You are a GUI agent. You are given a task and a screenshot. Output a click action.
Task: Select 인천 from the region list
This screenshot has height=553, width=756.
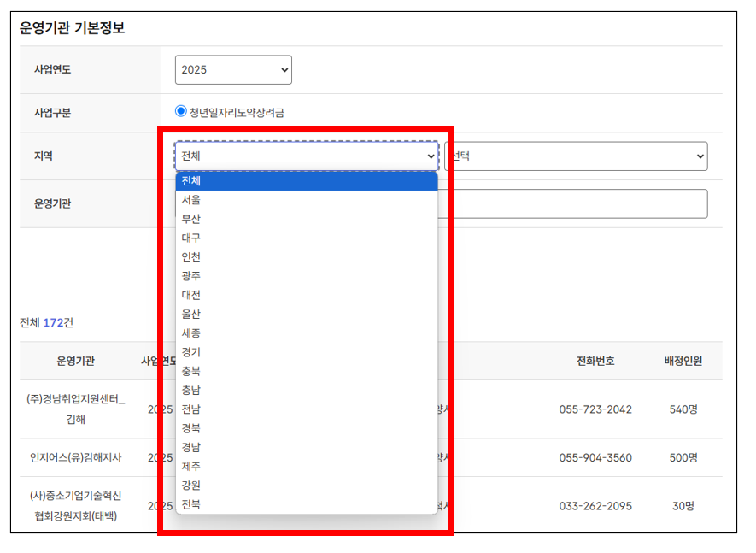[192, 256]
